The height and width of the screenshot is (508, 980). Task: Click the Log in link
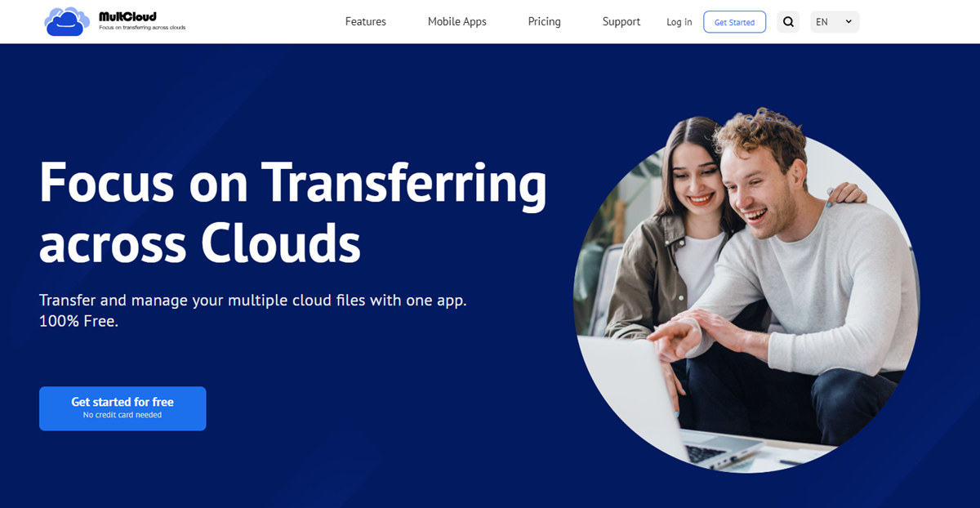point(679,22)
